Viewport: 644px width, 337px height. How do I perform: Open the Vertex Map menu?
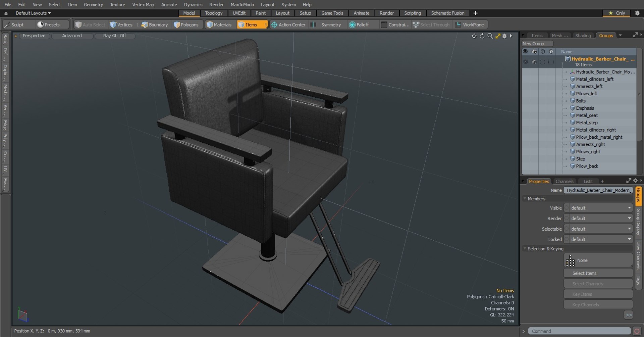tap(143, 4)
